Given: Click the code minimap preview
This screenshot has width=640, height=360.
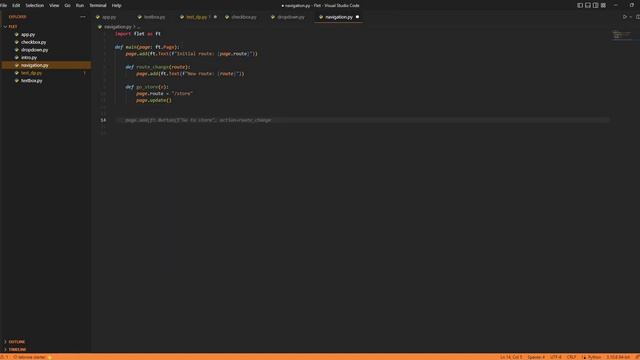Looking at the screenshot, I should pyautogui.click(x=622, y=36).
